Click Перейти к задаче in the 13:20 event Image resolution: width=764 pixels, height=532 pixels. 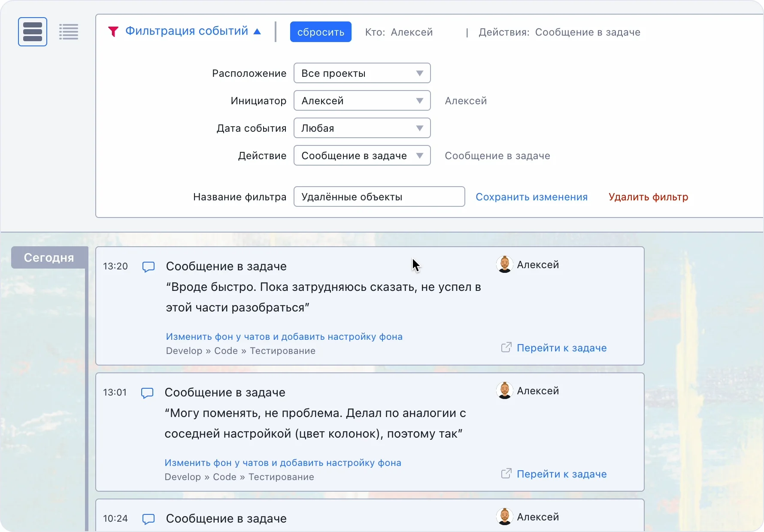pyautogui.click(x=561, y=348)
